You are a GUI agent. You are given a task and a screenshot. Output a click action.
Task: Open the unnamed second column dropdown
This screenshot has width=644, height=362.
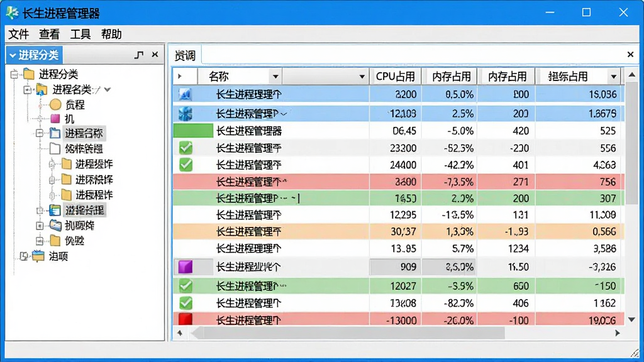coord(362,76)
